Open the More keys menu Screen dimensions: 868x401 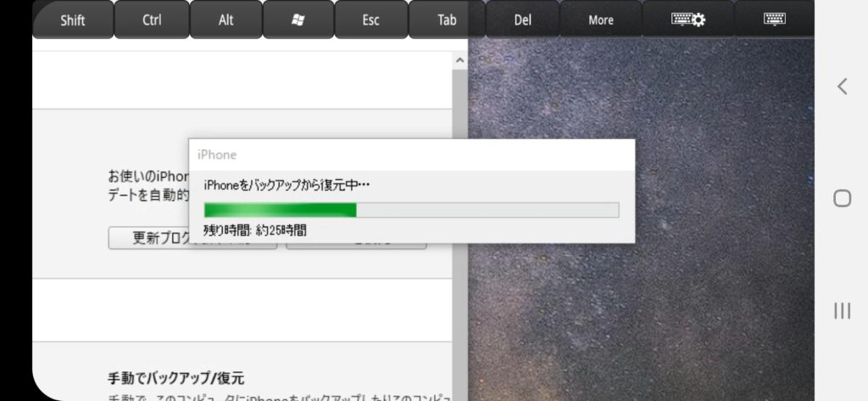(x=601, y=20)
